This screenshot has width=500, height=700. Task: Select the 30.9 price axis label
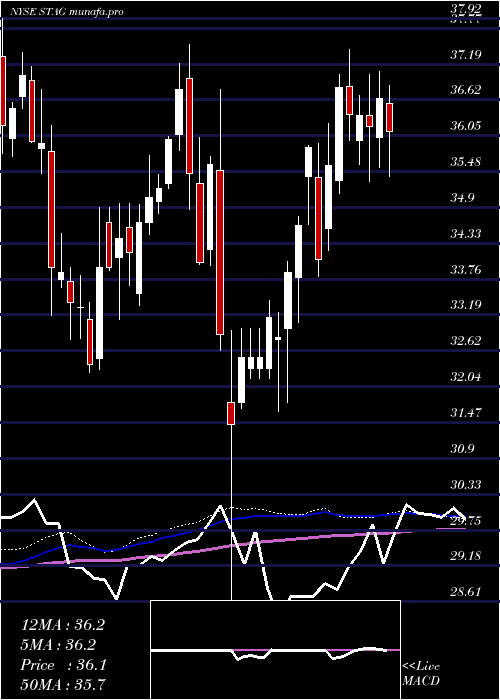point(462,449)
